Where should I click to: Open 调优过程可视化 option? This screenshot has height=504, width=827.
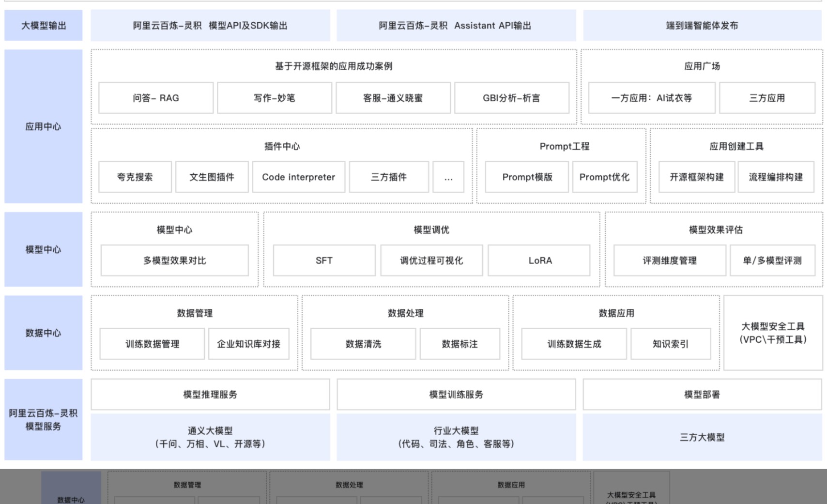tap(430, 260)
